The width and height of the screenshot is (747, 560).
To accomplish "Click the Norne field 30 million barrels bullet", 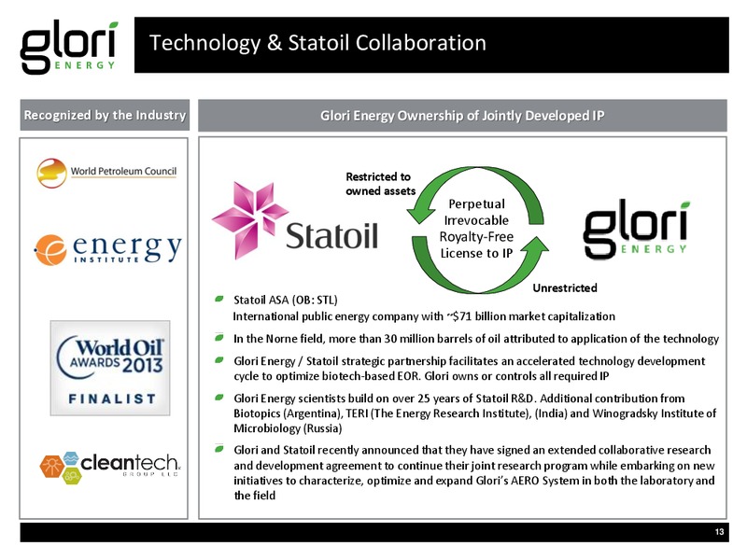I will 476,339.
